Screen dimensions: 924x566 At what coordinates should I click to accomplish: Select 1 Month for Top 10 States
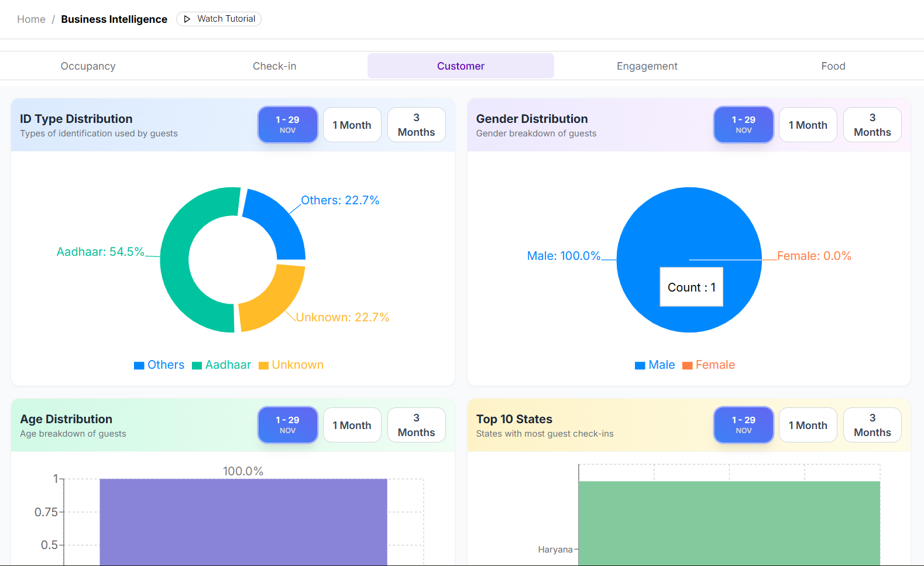(808, 425)
